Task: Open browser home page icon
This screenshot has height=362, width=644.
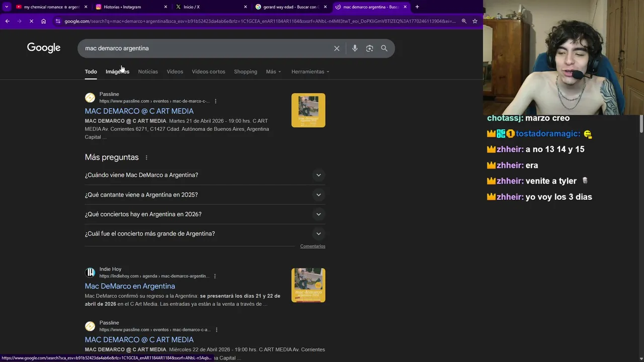Action: 44,21
